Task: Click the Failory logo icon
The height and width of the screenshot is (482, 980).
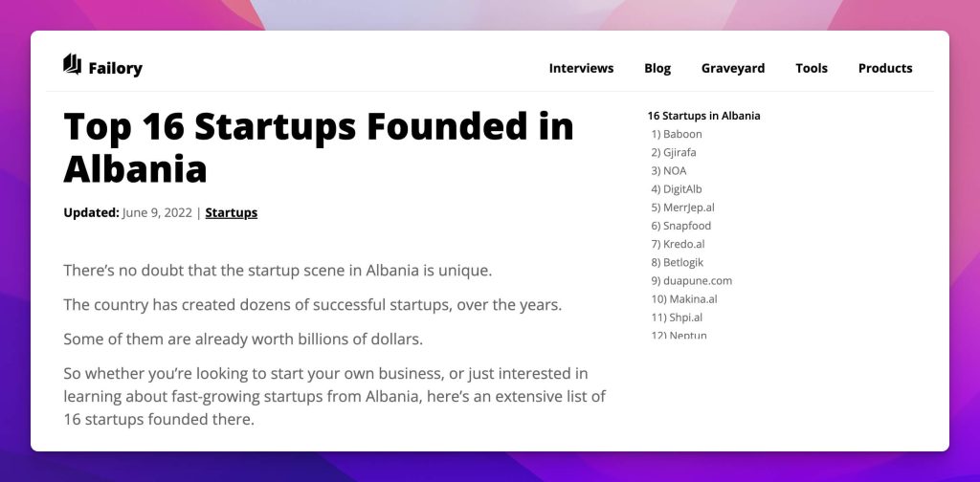Action: 72,64
